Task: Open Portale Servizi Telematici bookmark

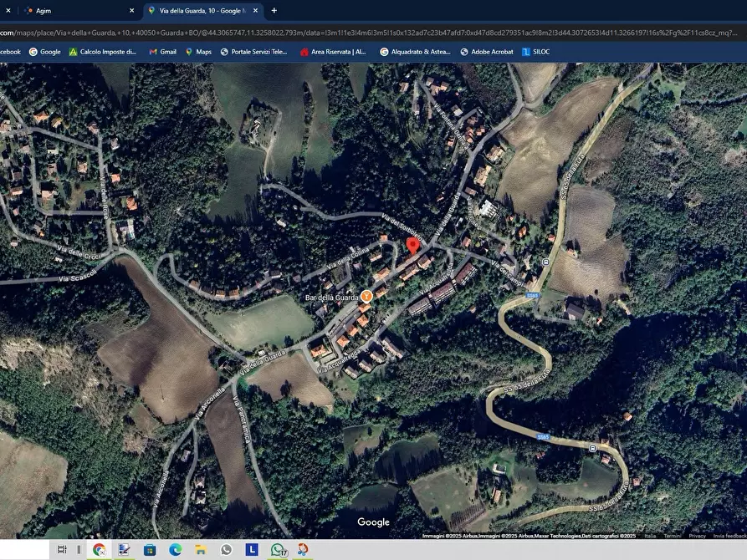Action: (253, 51)
